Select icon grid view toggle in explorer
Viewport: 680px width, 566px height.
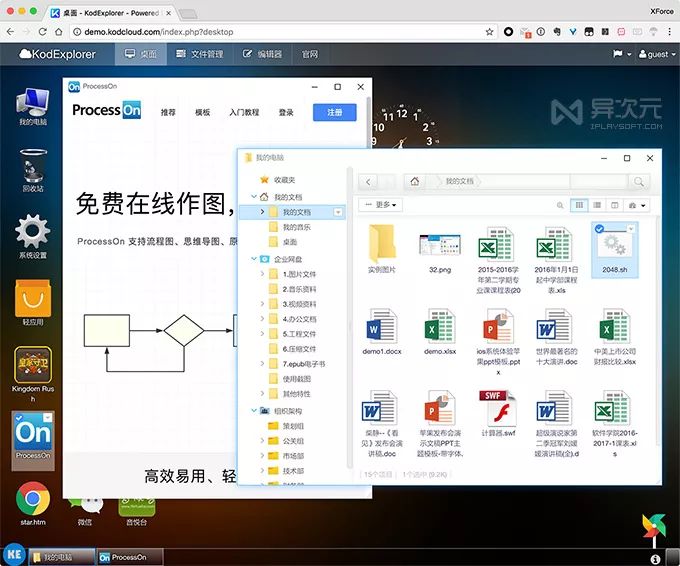click(578, 205)
